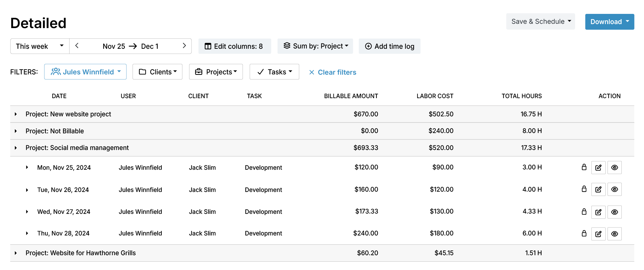Click the USER column header
Viewport: 644px width, 270px height.
128,96
